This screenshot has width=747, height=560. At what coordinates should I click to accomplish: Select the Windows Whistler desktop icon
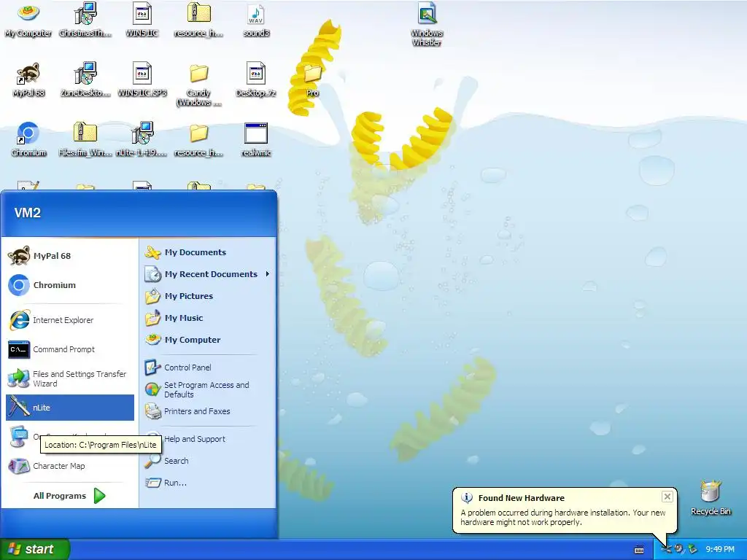(427, 25)
